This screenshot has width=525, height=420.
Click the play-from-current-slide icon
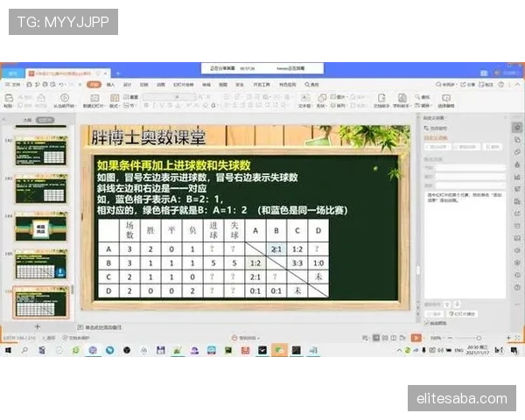(x=65, y=97)
